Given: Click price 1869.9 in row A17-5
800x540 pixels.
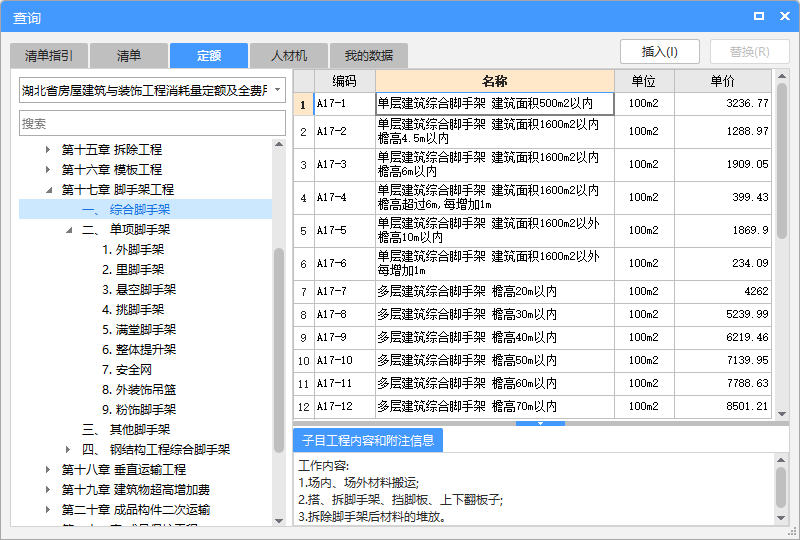Looking at the screenshot, I should tap(722, 230).
